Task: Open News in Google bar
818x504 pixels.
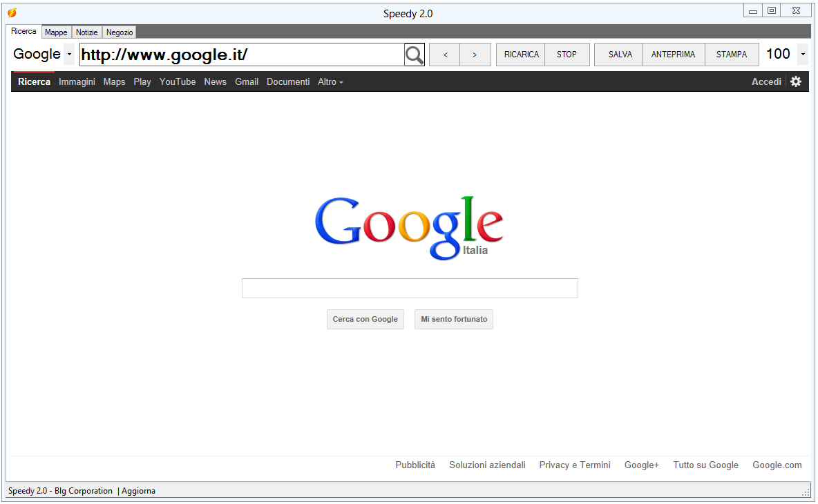Action: [x=215, y=82]
